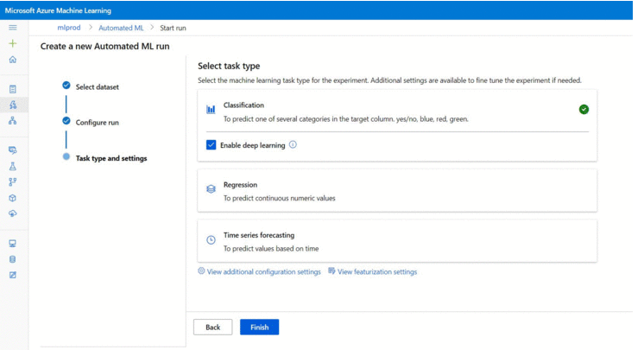Select the Regression task type card
Screen dimensions: 644x350
(397, 191)
